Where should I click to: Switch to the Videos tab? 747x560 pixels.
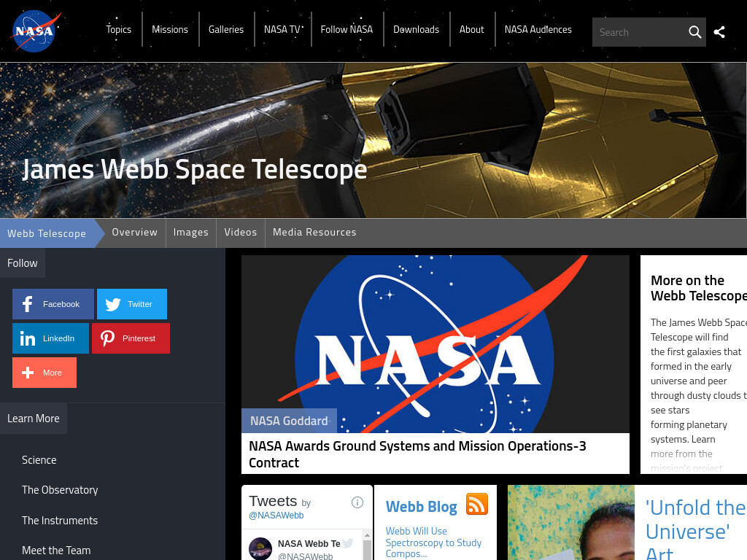coord(241,233)
